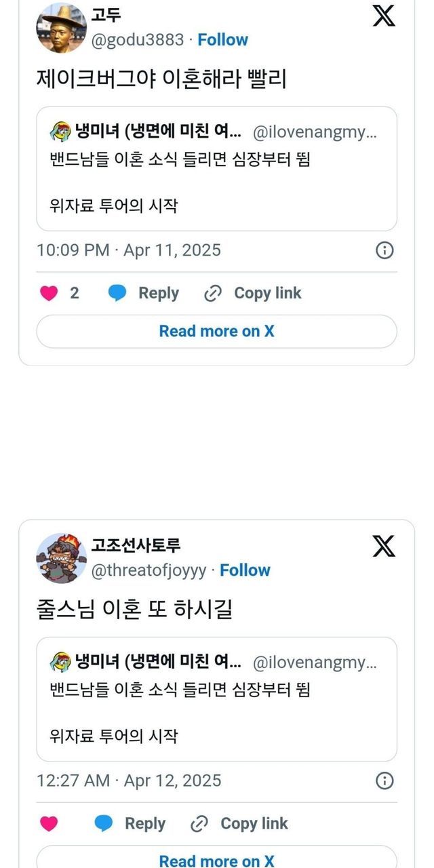Open the info icon beside Apr 12, 2025
Screen dimensions: 434x868
[x=384, y=781]
